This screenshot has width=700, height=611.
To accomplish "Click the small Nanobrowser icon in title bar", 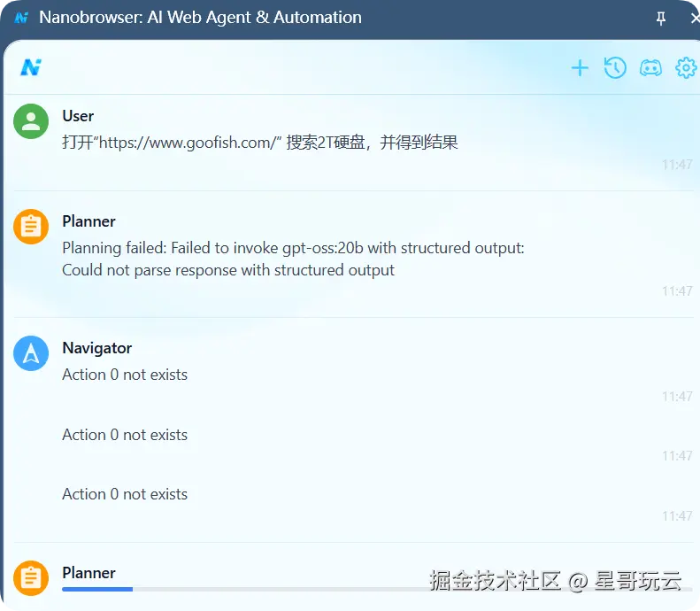I will (x=21, y=18).
